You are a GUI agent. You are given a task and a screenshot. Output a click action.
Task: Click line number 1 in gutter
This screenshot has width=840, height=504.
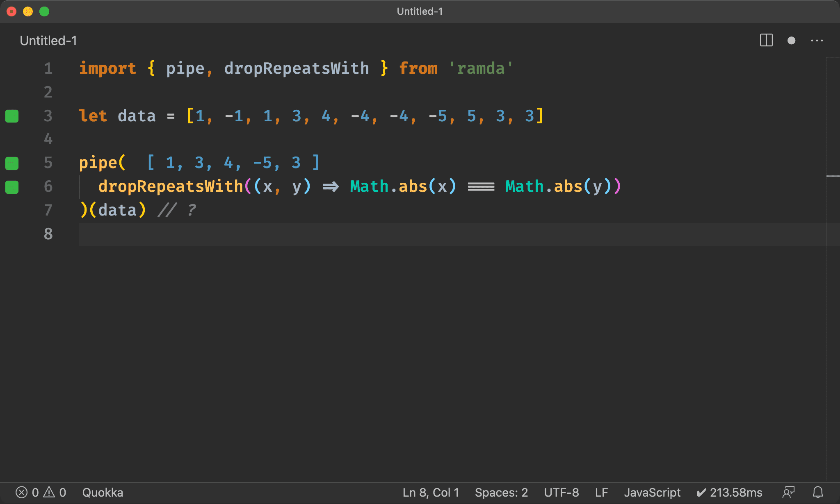pyautogui.click(x=48, y=68)
